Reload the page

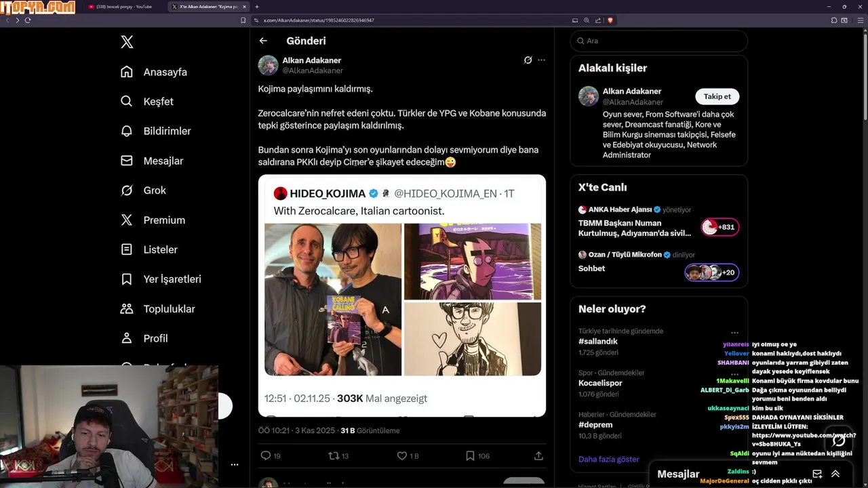coord(28,20)
